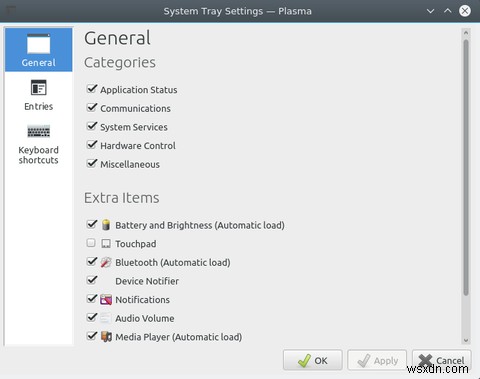Dismiss dialog with Cancel button

point(442,360)
